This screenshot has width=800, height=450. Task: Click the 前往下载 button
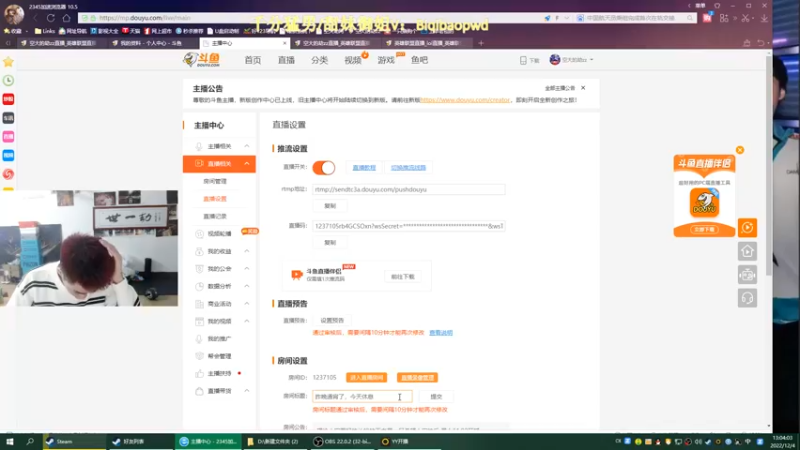pos(403,277)
